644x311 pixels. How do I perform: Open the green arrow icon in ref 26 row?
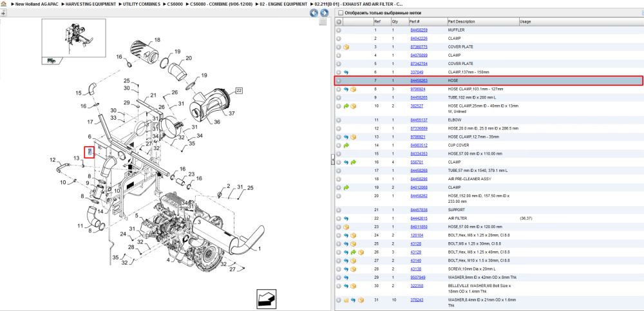pos(353,252)
